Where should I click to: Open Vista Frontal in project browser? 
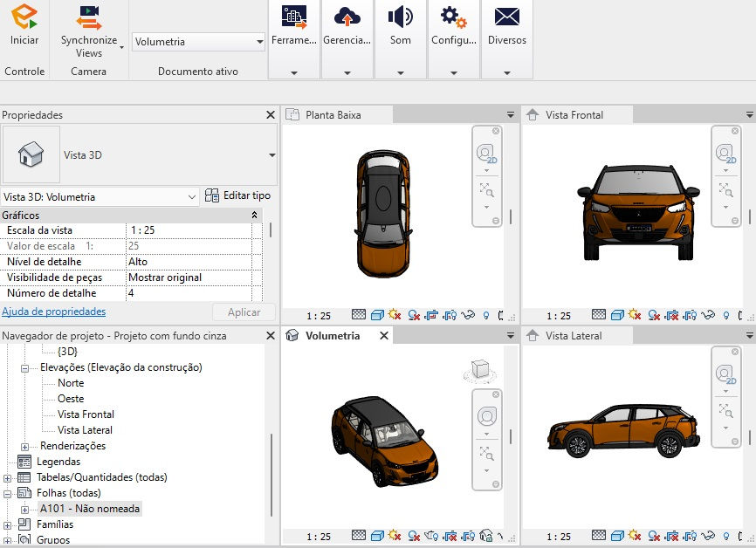86,414
